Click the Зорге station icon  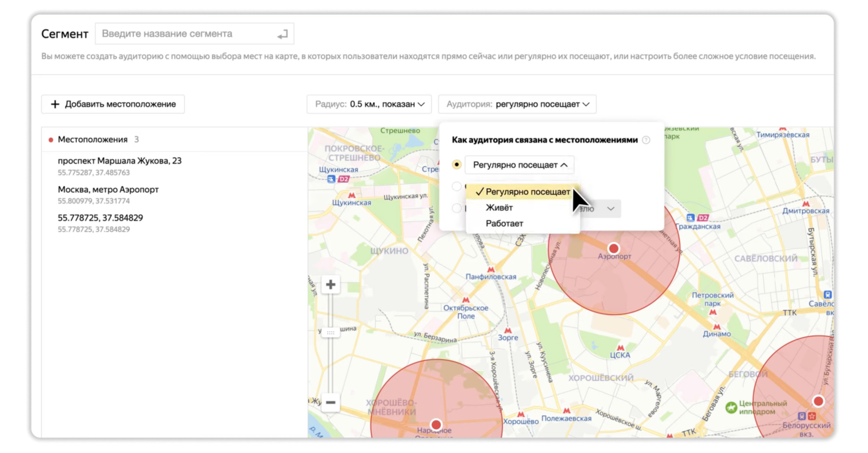pyautogui.click(x=508, y=330)
